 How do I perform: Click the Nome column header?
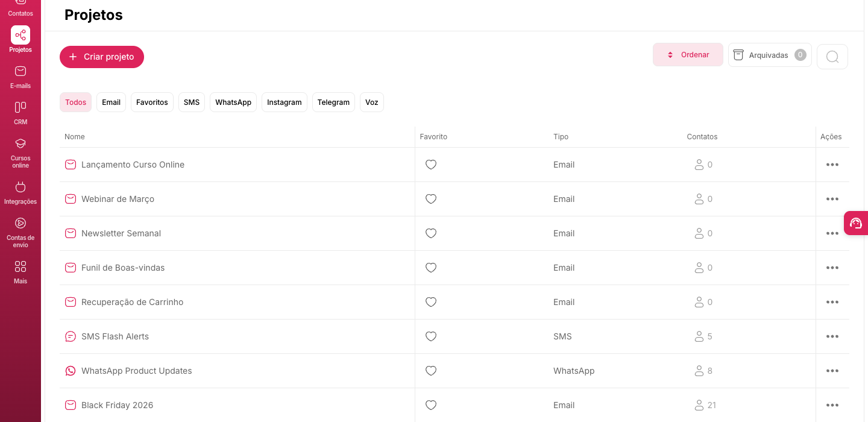75,137
